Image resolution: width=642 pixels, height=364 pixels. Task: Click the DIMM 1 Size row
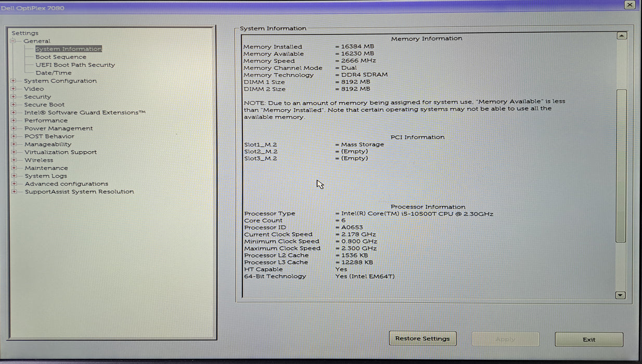point(307,82)
